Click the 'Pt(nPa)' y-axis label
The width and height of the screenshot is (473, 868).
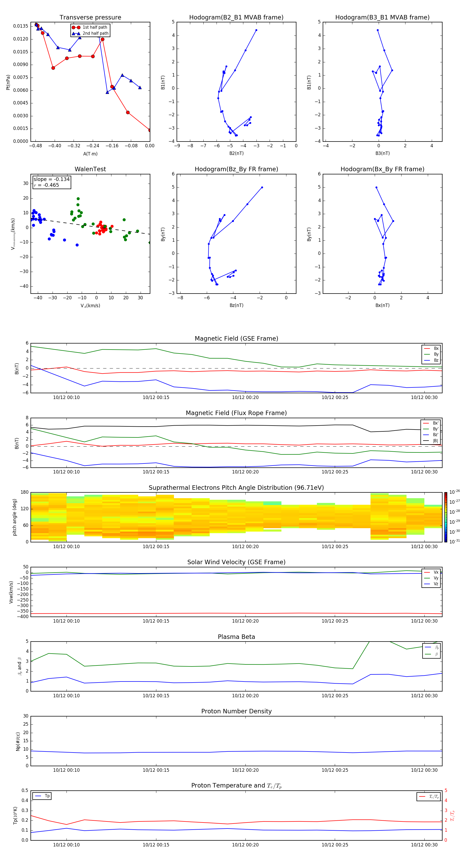[x=8, y=82]
